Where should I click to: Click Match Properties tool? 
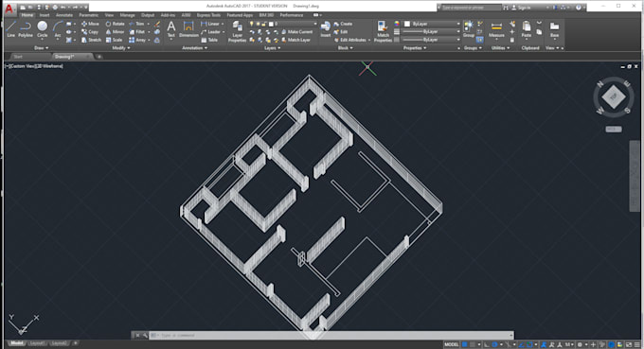pyautogui.click(x=383, y=31)
